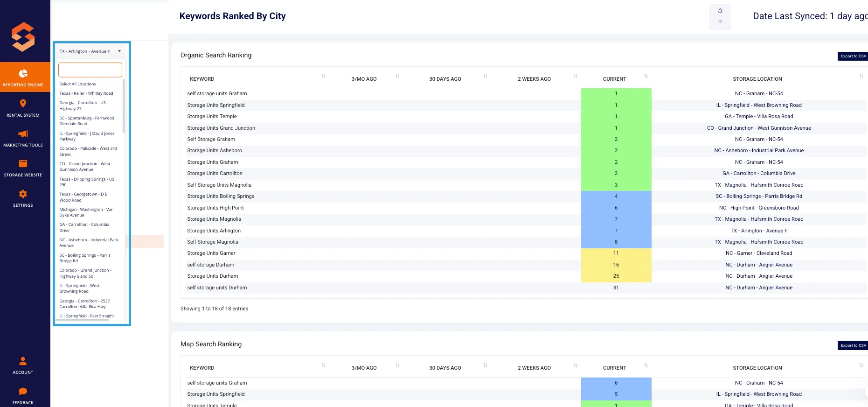Open the Account person icon
This screenshot has height=407, width=868.
tap(23, 361)
